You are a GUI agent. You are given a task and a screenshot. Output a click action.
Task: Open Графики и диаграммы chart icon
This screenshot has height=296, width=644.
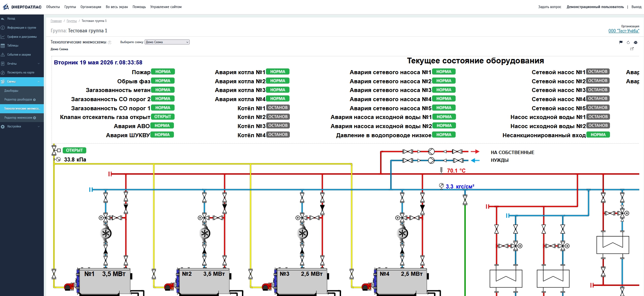click(3, 37)
